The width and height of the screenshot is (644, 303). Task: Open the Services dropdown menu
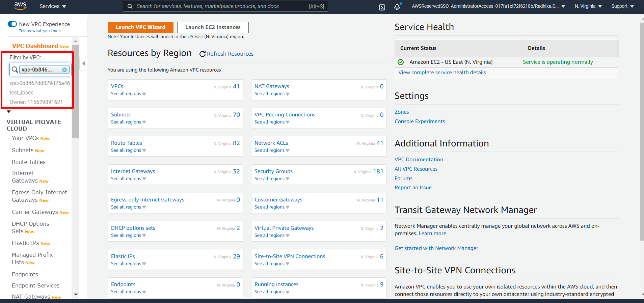click(x=53, y=6)
